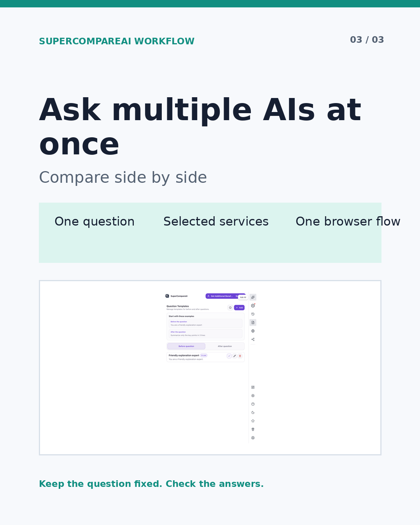Click the Add template button
Viewport: 420px width, 525px height.
pos(239,308)
